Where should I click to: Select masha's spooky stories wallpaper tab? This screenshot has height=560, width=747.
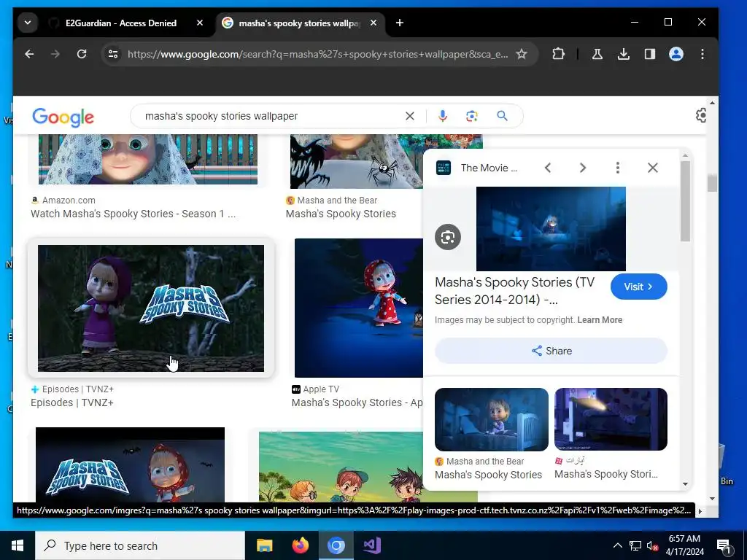[x=300, y=23]
